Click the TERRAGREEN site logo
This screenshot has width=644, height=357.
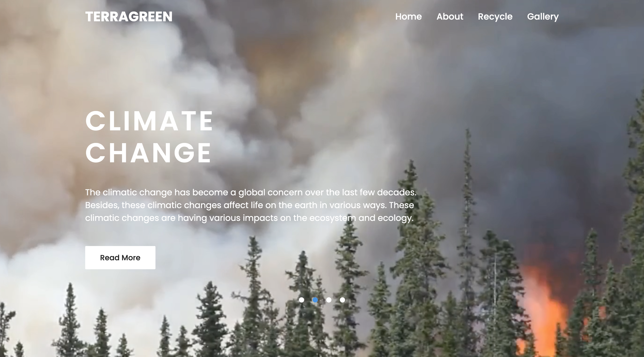129,16
